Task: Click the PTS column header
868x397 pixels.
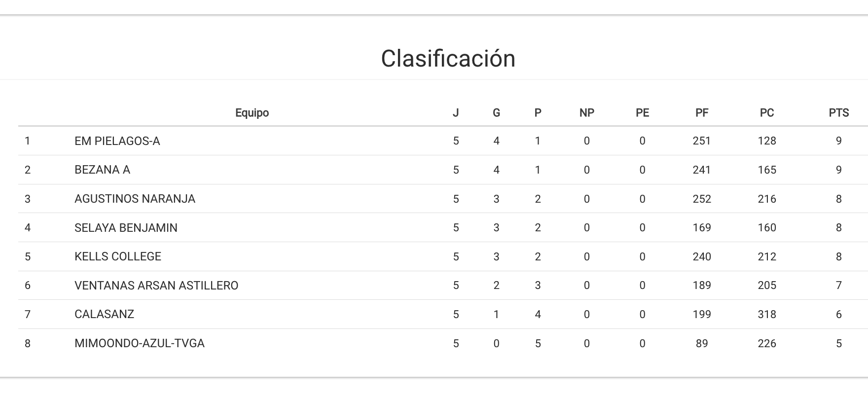Action: click(838, 113)
